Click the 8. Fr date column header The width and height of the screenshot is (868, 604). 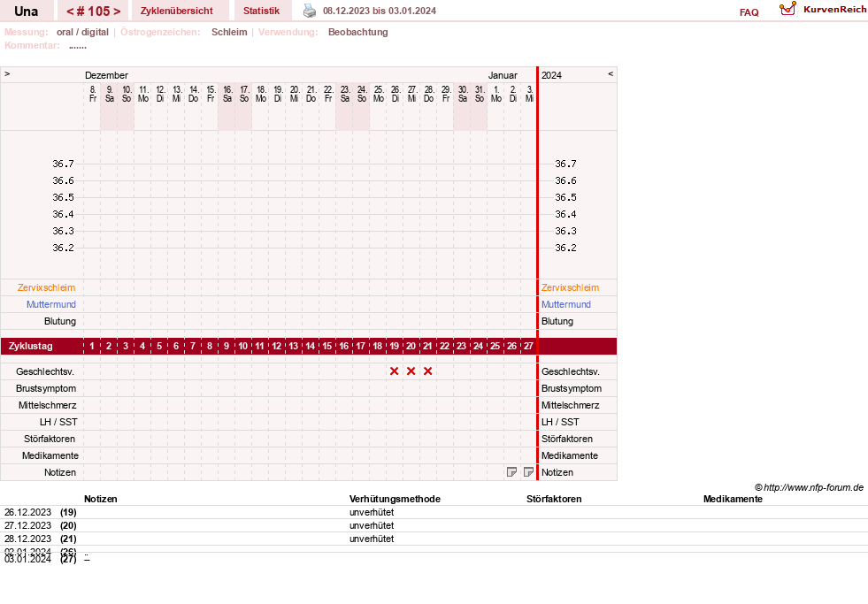pyautogui.click(x=92, y=94)
